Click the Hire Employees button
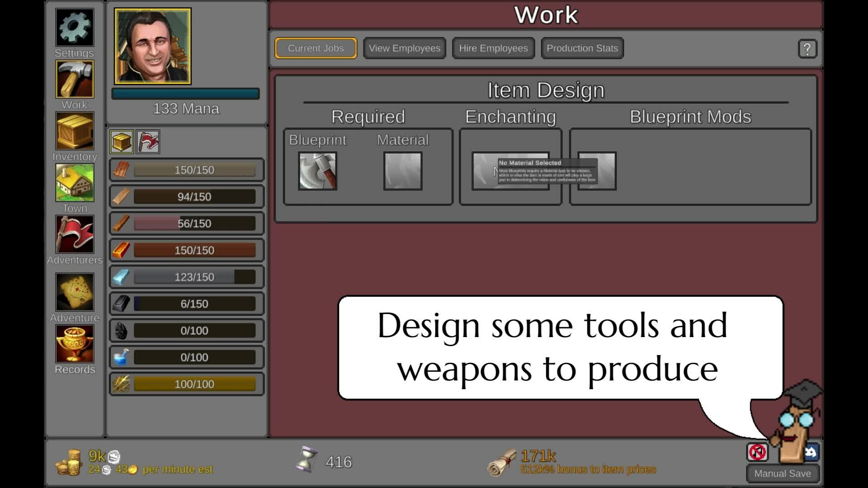This screenshot has height=488, width=868. (x=493, y=48)
